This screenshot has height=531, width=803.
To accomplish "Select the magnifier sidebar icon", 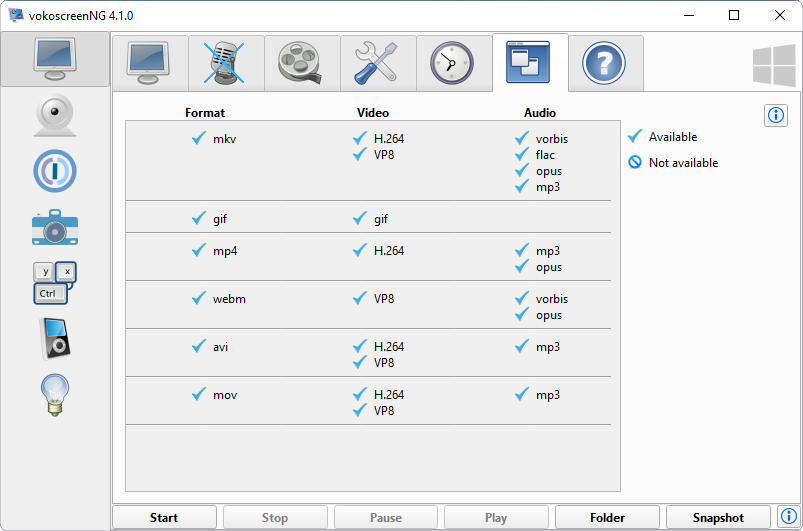I will coord(54,171).
